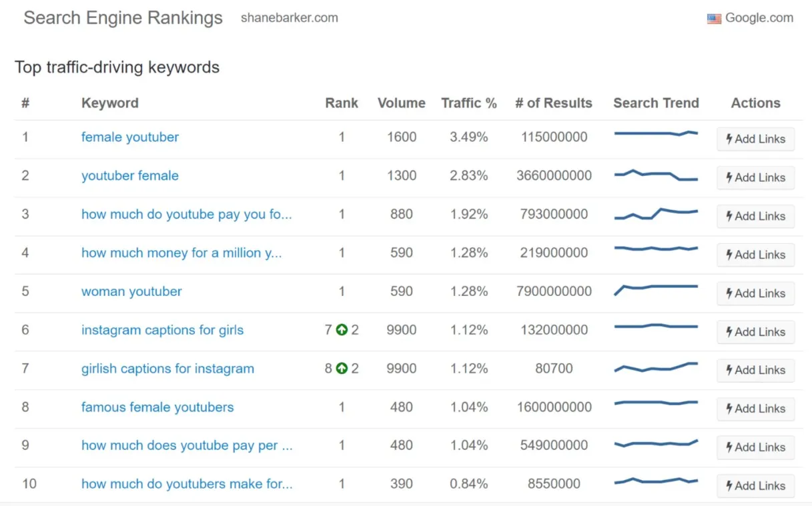Viewport: 812px width, 506px height.
Task: Click the 80700 results value
Action: click(554, 369)
